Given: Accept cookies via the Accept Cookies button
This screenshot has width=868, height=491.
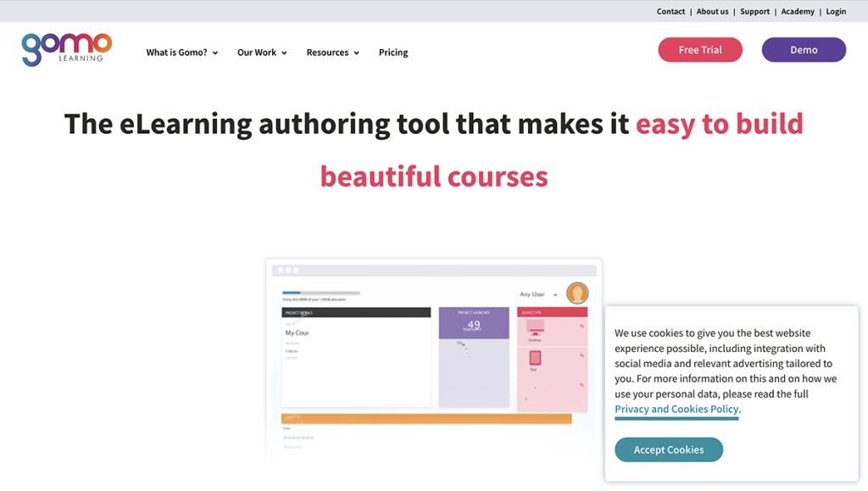Looking at the screenshot, I should coord(669,449).
